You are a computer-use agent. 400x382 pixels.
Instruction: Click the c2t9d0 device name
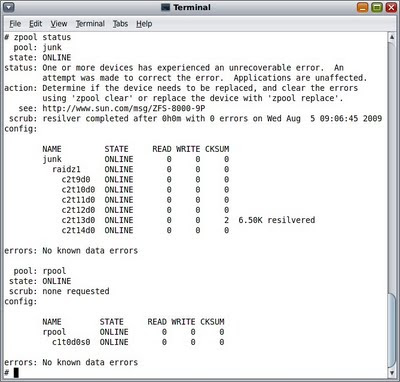[x=76, y=180]
